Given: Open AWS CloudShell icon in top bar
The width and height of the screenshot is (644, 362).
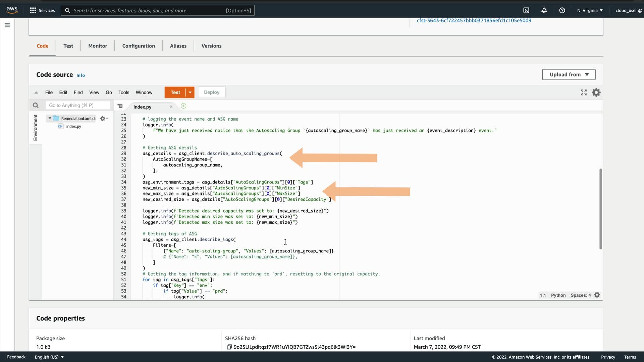Looking at the screenshot, I should 526,10.
